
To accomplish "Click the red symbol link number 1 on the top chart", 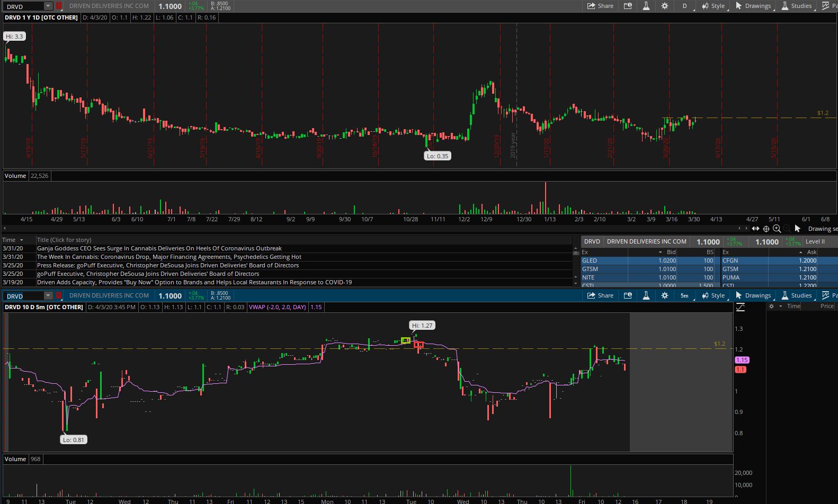I will 59,6.
